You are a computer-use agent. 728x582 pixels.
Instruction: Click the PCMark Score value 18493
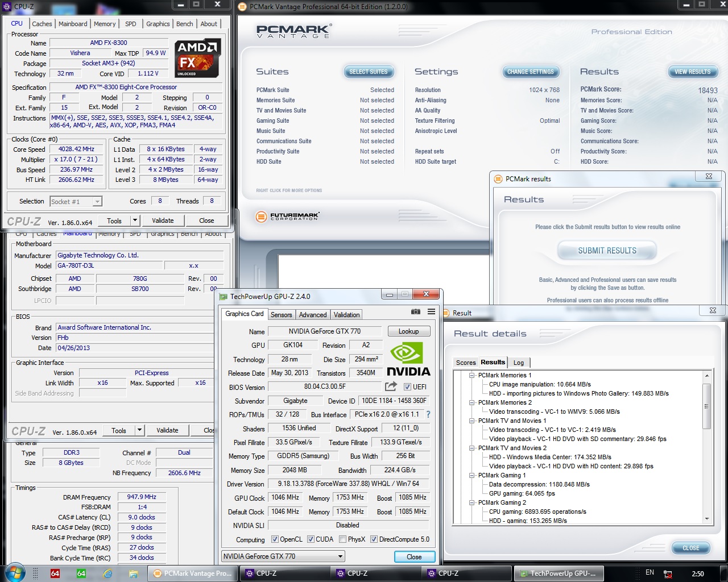[x=708, y=90]
